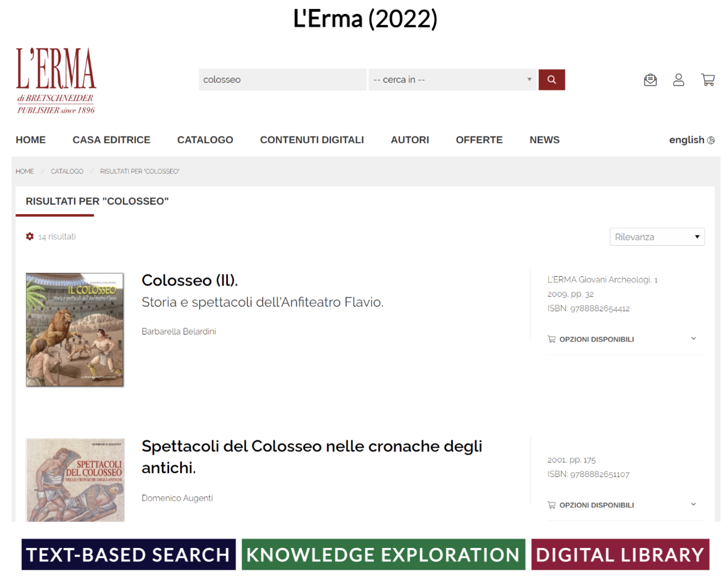The height and width of the screenshot is (578, 728).
Task: Go to the AUTORI menu
Action: click(x=410, y=140)
